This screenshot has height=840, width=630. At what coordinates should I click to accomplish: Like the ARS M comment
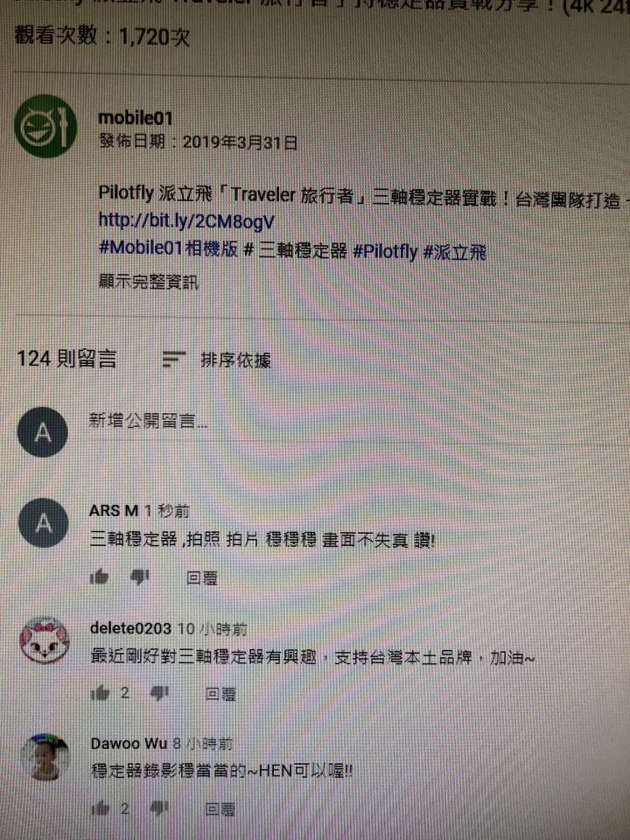[99, 577]
